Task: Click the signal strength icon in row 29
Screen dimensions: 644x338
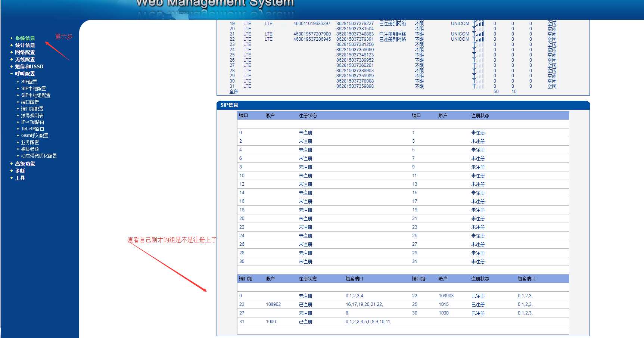Action: coord(478,76)
